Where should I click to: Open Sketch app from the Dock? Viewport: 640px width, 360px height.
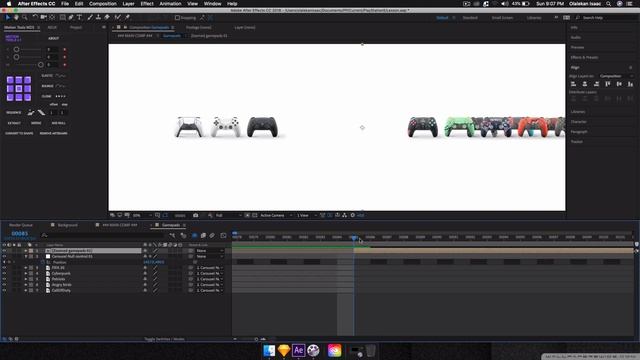point(284,350)
